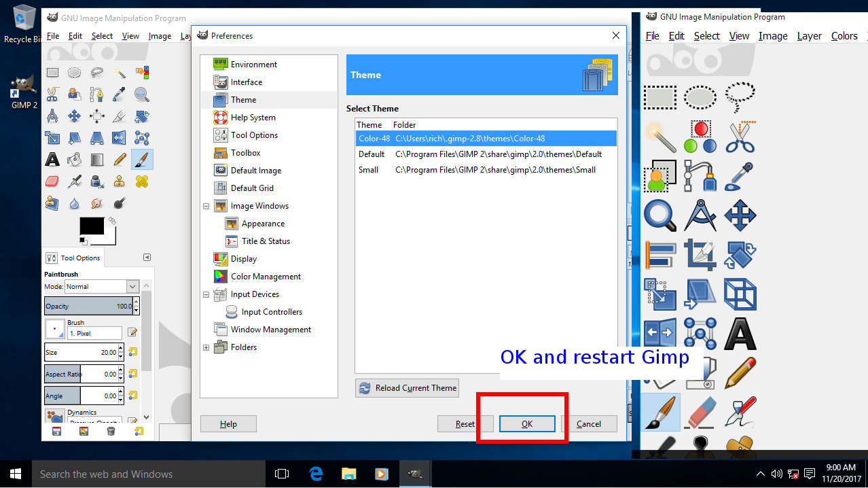The height and width of the screenshot is (488, 868).
Task: Choose large Fuzzy Select wand in right GIMP window
Action: point(659,137)
